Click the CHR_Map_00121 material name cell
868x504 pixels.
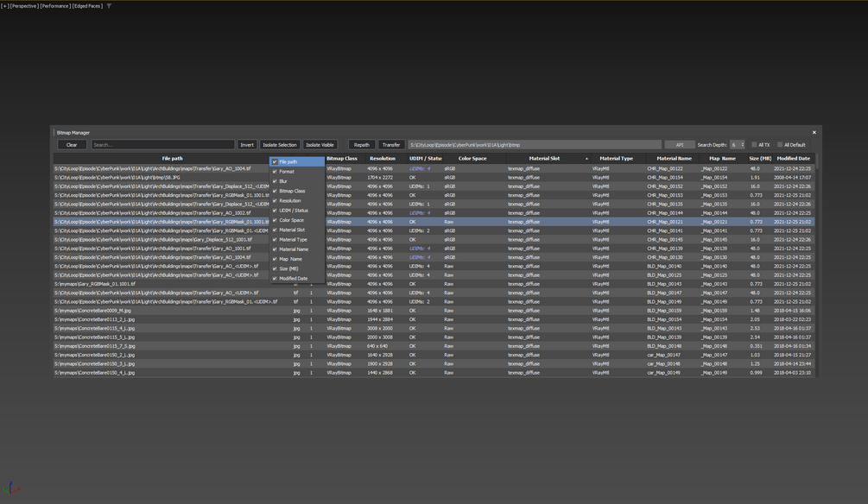[665, 222]
